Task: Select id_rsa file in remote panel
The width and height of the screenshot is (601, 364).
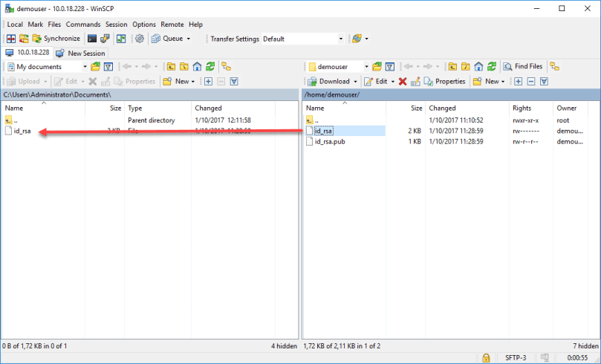Action: [x=323, y=131]
